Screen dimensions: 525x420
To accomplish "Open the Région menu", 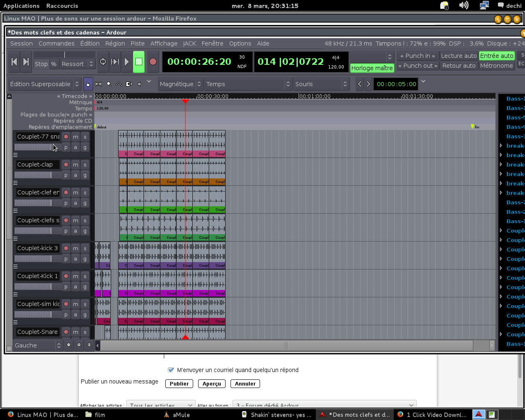I will (115, 43).
